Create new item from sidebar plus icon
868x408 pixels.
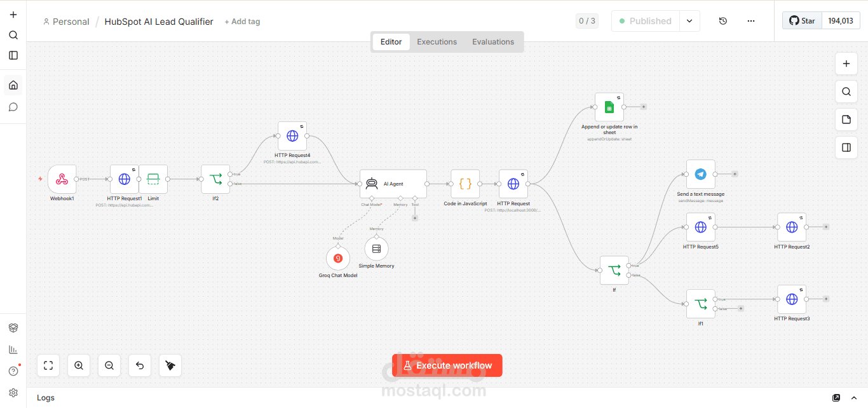(13, 15)
